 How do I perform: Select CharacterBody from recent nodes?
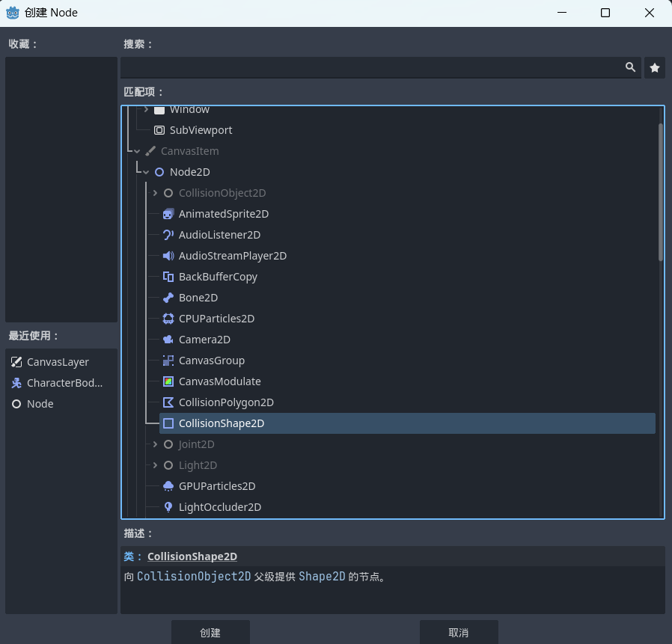pos(64,383)
